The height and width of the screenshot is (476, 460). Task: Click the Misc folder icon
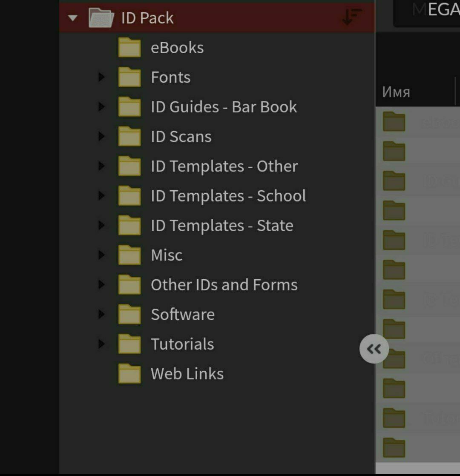(x=129, y=255)
